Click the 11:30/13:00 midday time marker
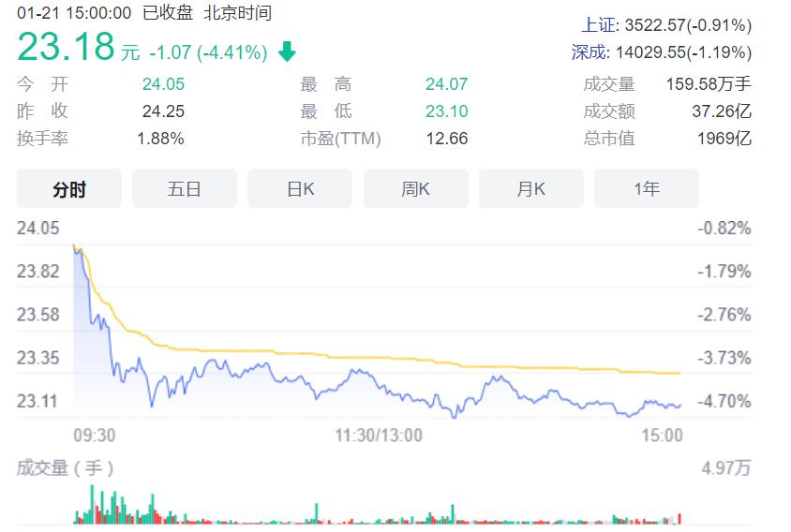Image resolution: width=791 pixels, height=532 pixels. tap(379, 435)
